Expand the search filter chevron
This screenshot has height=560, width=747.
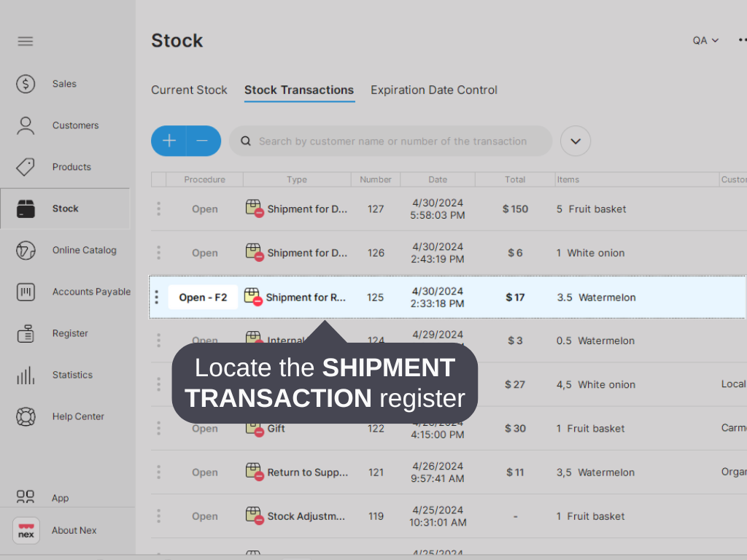[x=575, y=141]
